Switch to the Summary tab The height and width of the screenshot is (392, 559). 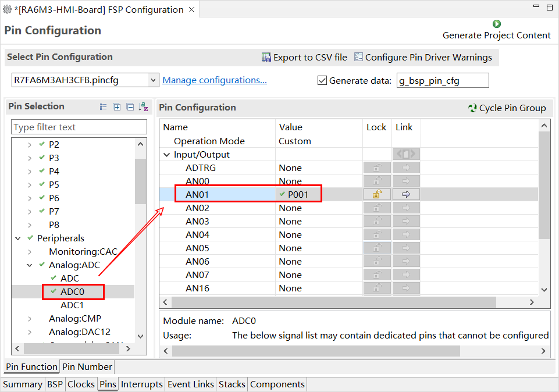[x=23, y=384]
